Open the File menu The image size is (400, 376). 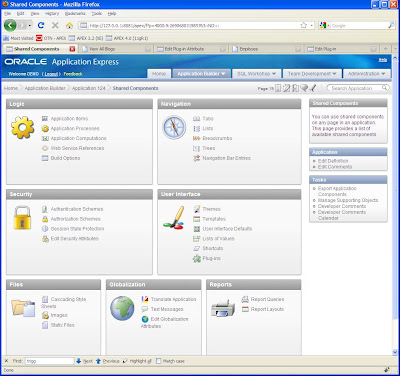coord(7,13)
